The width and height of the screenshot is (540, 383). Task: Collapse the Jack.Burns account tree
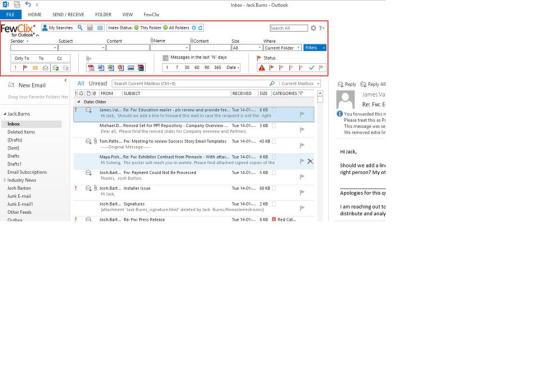tap(5, 114)
